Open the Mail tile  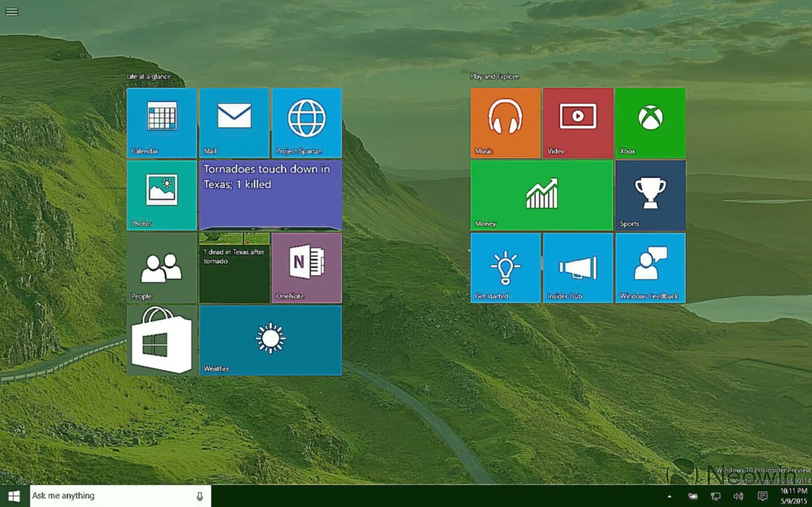pos(234,123)
